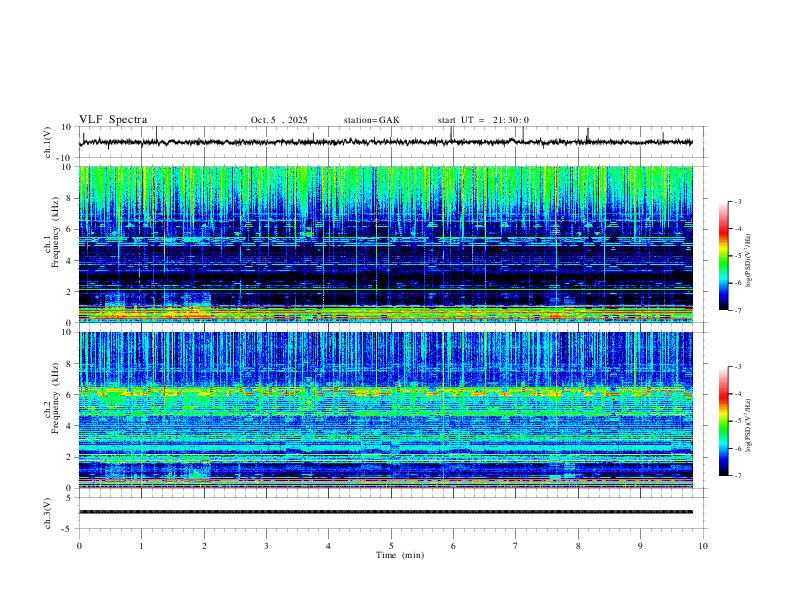
Task: Click the ch.2 color bar "log(PSD)(V²/Hz)" label
Action: tap(748, 425)
